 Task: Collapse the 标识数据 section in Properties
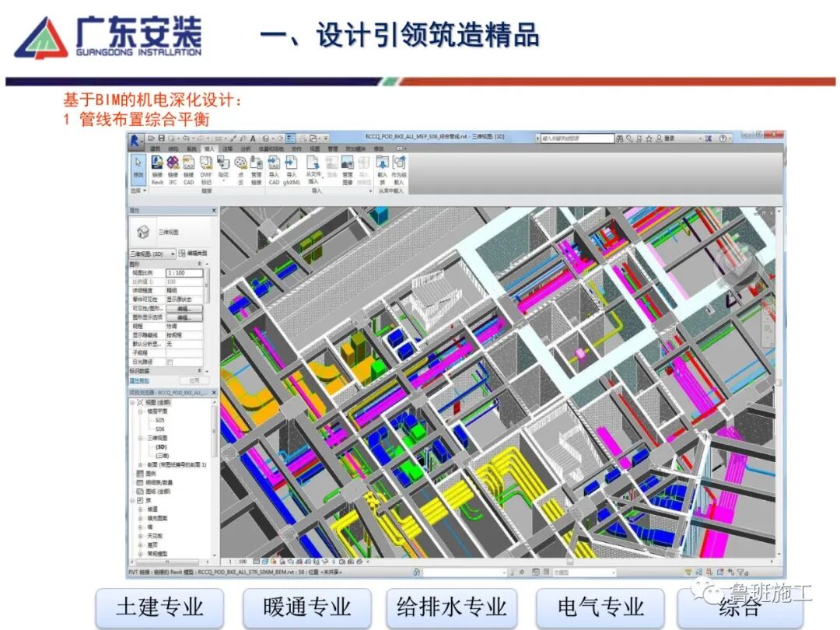click(200, 371)
